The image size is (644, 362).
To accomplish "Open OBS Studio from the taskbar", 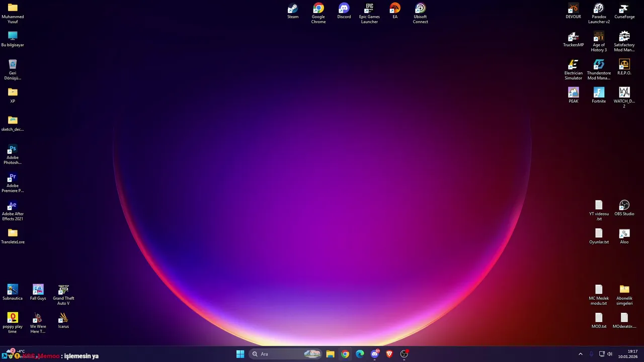I will 404,354.
